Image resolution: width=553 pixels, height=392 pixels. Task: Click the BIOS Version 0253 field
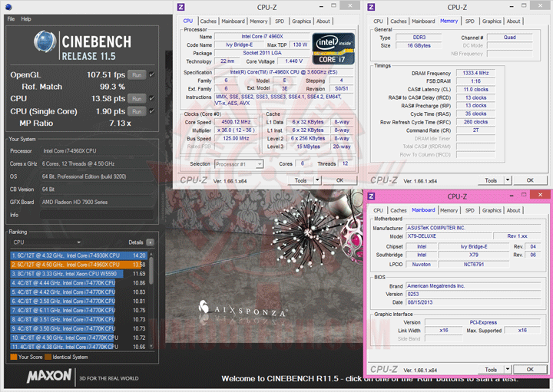pyautogui.click(x=473, y=294)
